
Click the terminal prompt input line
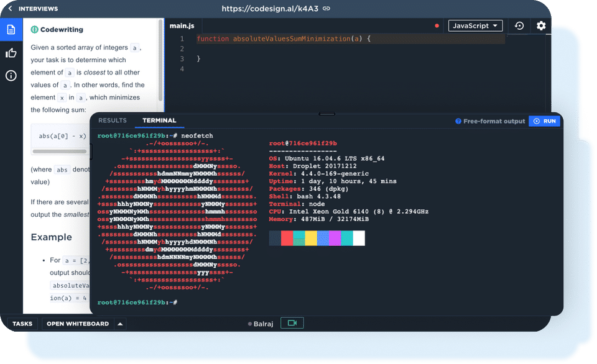pos(137,303)
